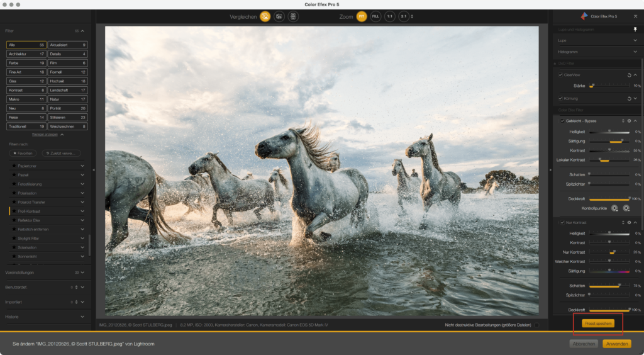Image resolution: width=644 pixels, height=355 pixels.
Task: Reorder the Nur Kontrast filter handle
Action: pos(623,223)
